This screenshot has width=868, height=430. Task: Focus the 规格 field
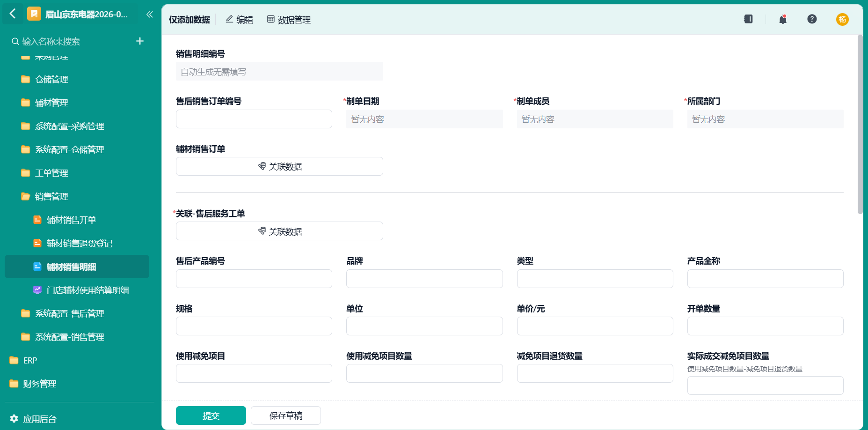tap(254, 326)
